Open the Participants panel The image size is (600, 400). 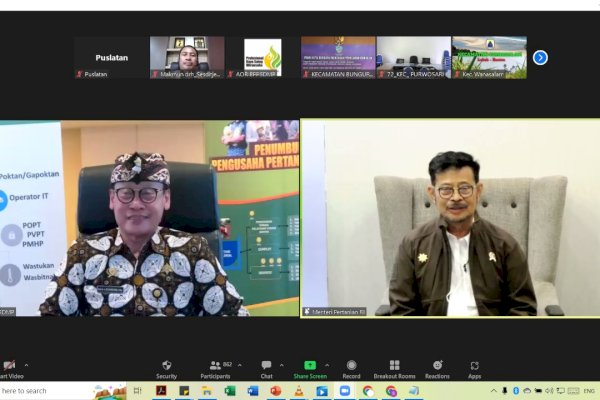215,367
